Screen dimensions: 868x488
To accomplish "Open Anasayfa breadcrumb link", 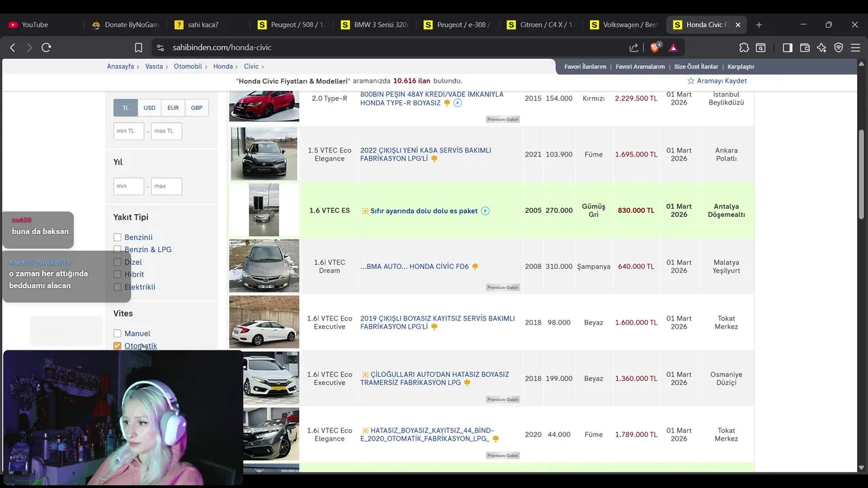I will pyautogui.click(x=121, y=66).
